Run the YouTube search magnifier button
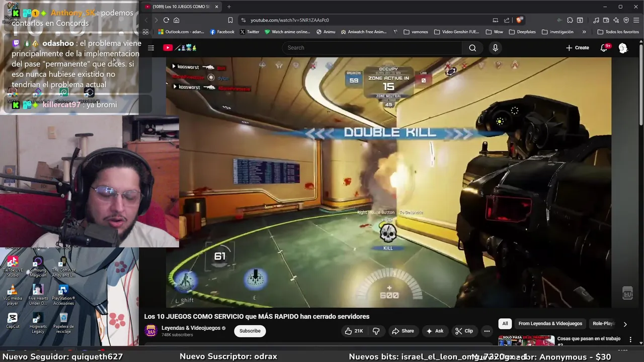644x362 pixels. pos(472,48)
